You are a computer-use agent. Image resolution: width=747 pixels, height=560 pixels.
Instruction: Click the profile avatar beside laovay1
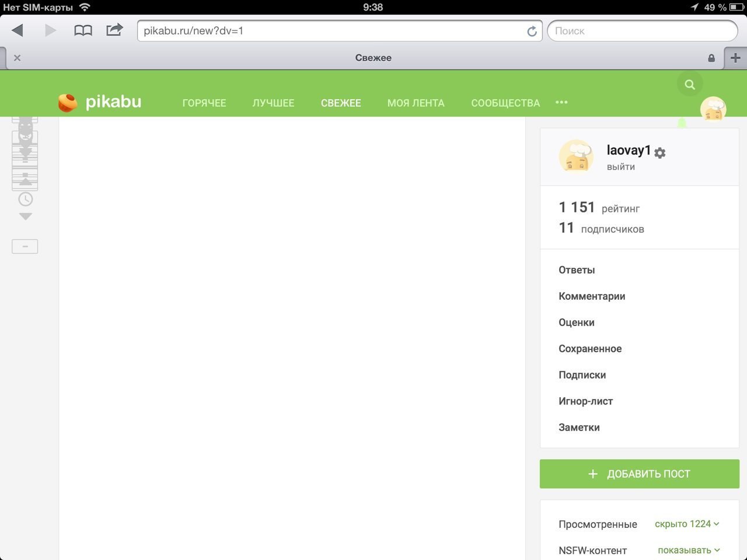pos(576,156)
